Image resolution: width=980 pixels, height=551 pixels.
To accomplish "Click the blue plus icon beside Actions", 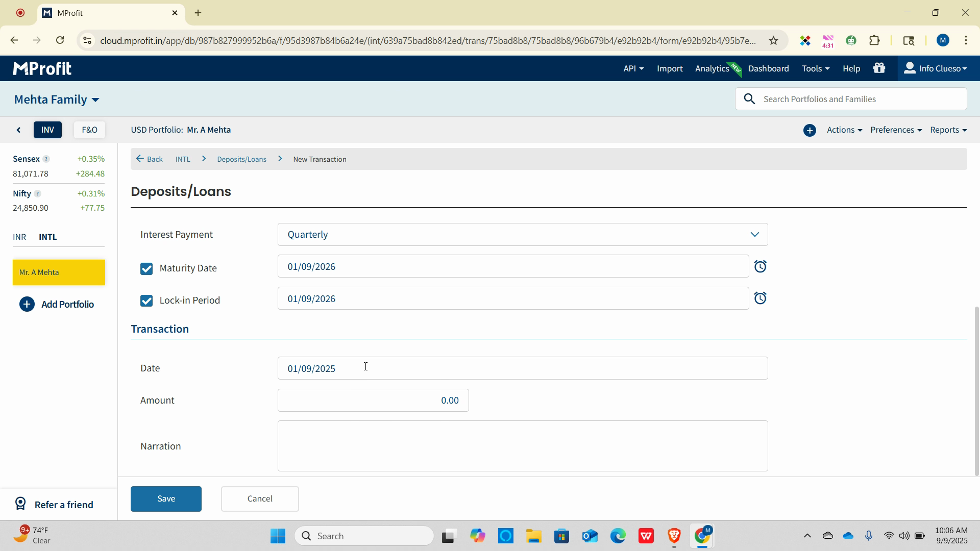I will 810,130.
